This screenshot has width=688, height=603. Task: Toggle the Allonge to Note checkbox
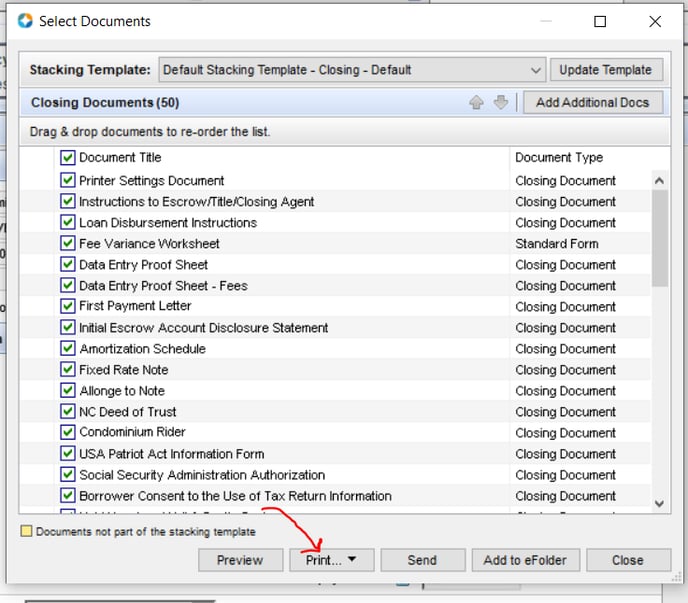68,391
